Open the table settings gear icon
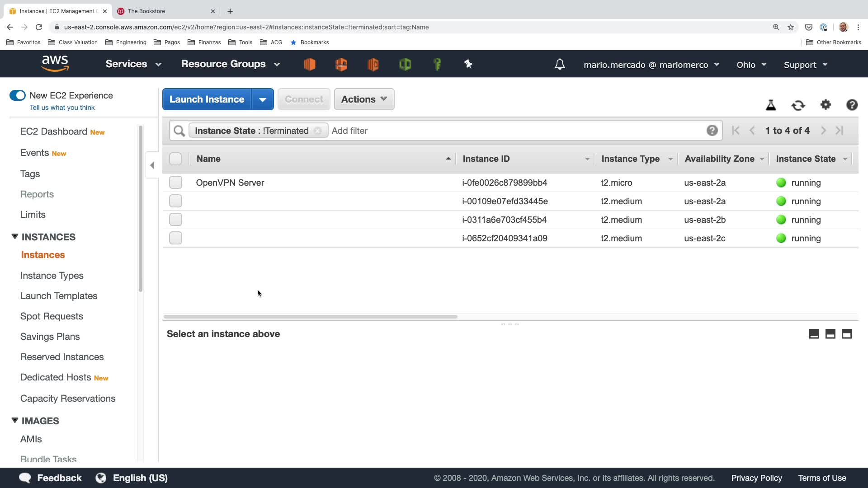868x488 pixels. [x=826, y=105]
